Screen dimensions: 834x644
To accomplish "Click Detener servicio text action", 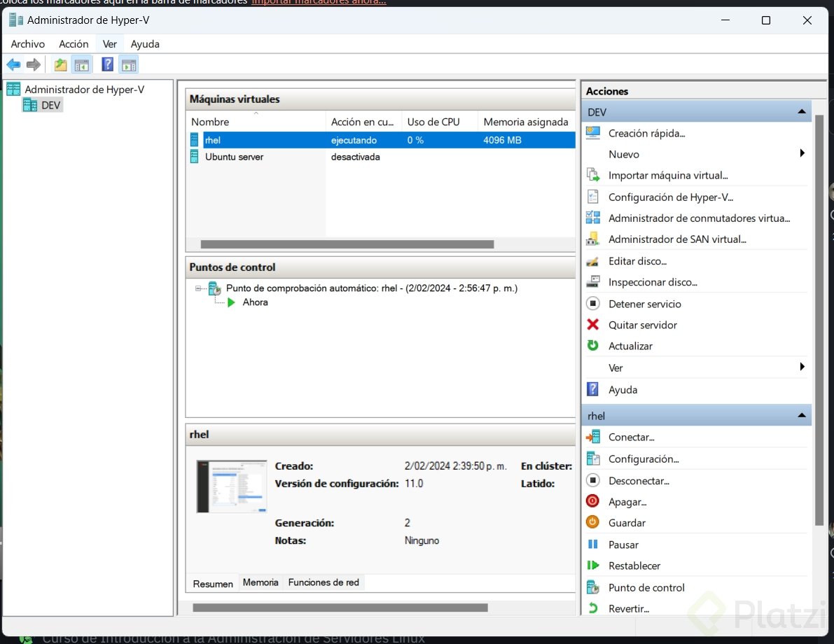I will pos(645,304).
